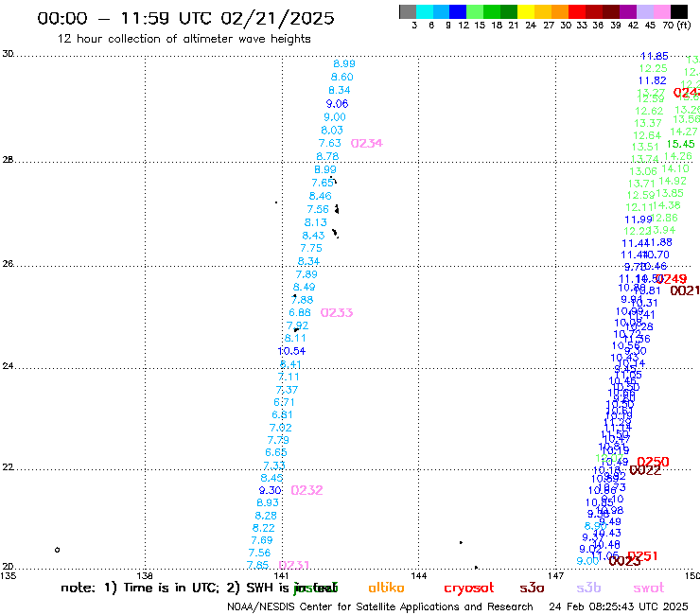Click the 'altika' satellite legend label

point(386,588)
